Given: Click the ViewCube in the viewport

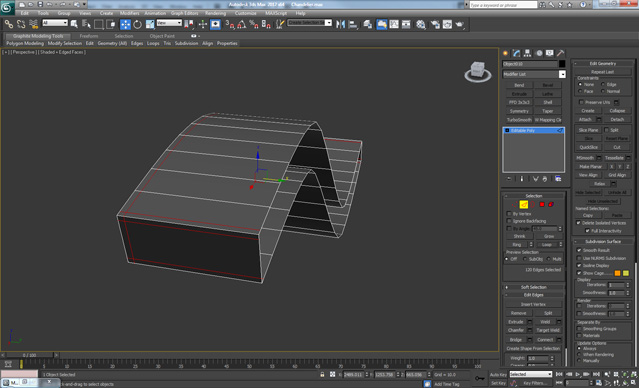Looking at the screenshot, I should (478, 72).
